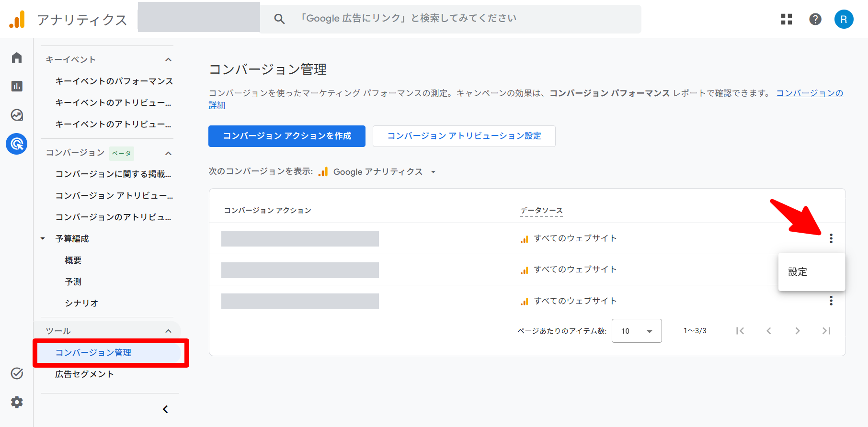Open the account avatar R
Viewport: 868px width, 427px height.
(844, 19)
